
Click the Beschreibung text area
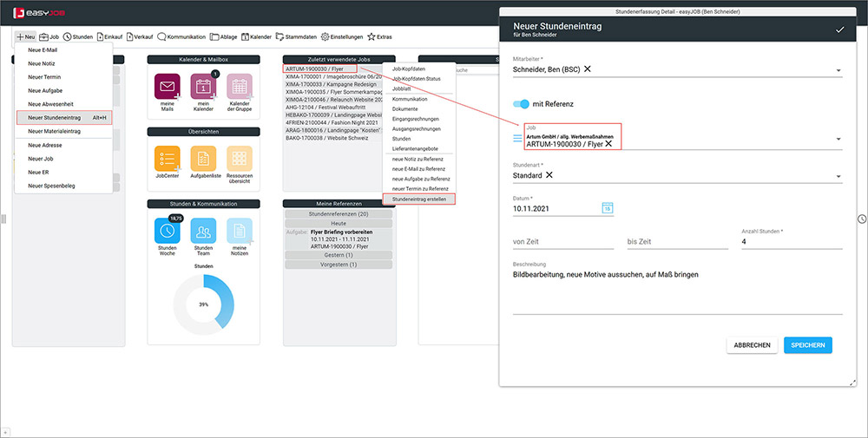point(678,292)
